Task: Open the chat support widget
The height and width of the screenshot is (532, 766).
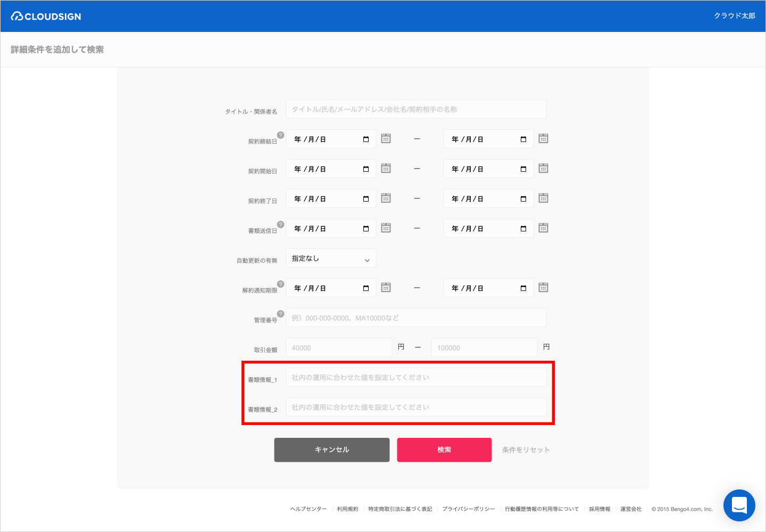Action: coord(739,505)
